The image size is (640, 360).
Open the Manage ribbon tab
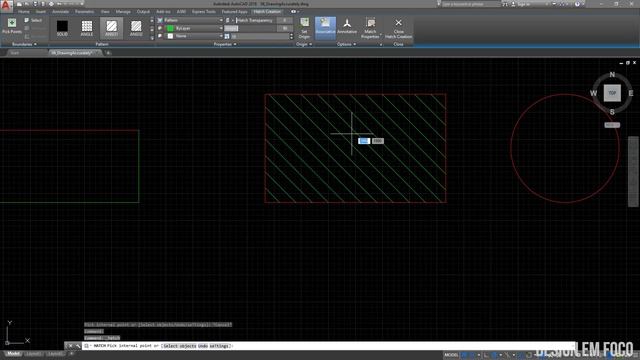tap(123, 12)
